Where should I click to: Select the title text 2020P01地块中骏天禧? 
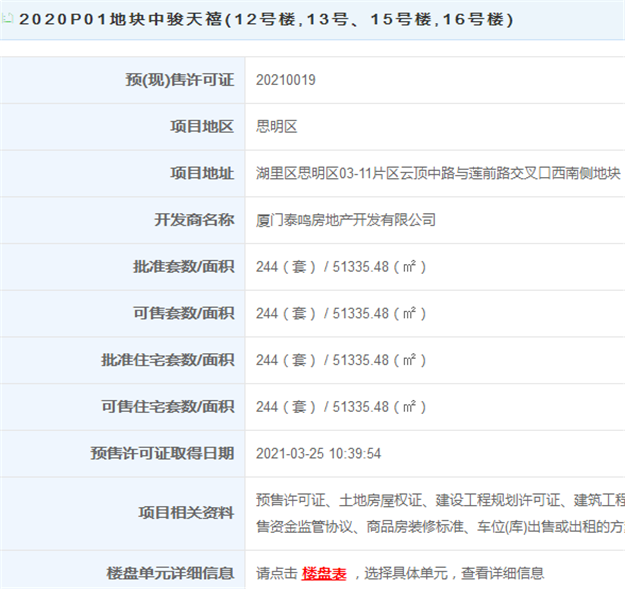(120, 19)
